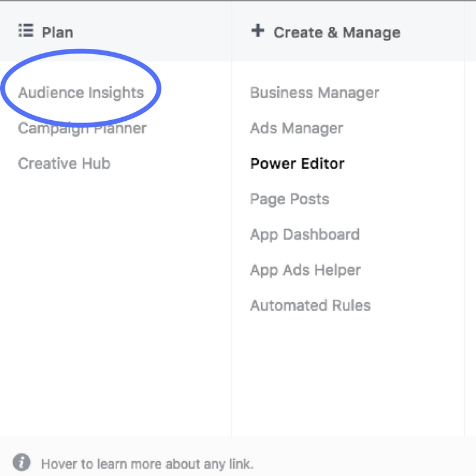
Task: Click the 'Hover to learn more' hint text
Action: pyautogui.click(x=148, y=464)
